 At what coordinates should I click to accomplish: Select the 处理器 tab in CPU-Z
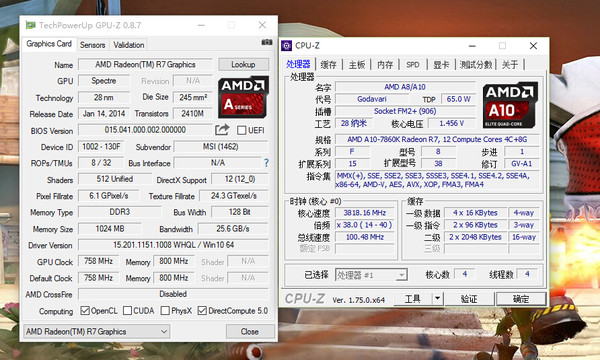point(298,64)
